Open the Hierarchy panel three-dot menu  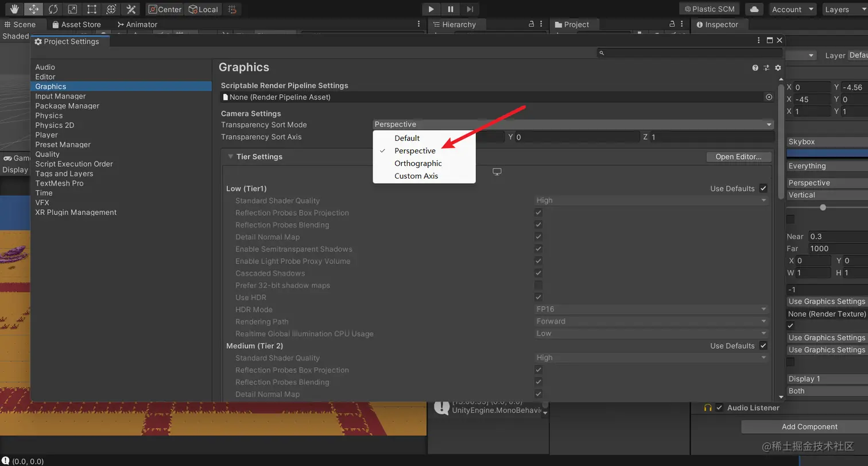pos(542,24)
